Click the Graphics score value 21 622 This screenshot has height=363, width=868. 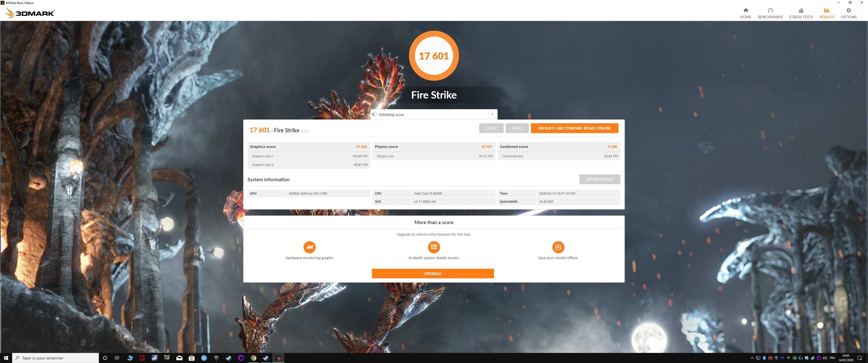(361, 147)
